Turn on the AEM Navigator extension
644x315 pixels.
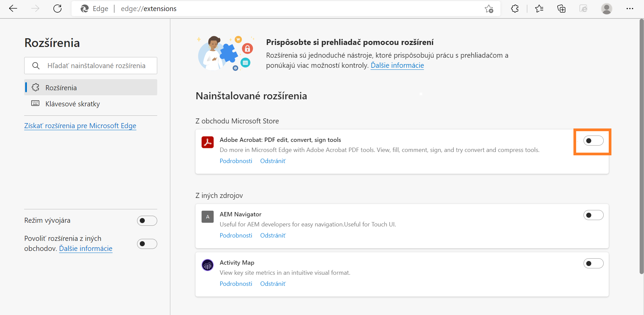coord(593,215)
